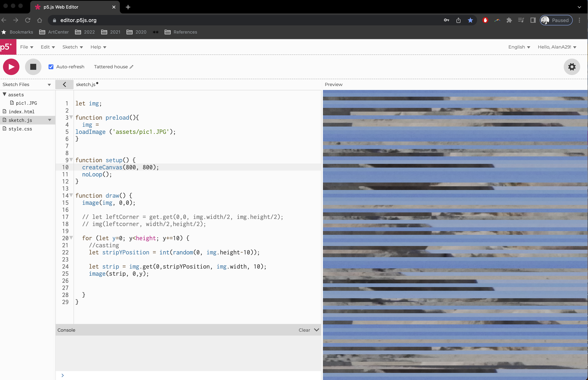Viewport: 588px width, 380px height.
Task: Click the p5* logo
Action: [7, 47]
